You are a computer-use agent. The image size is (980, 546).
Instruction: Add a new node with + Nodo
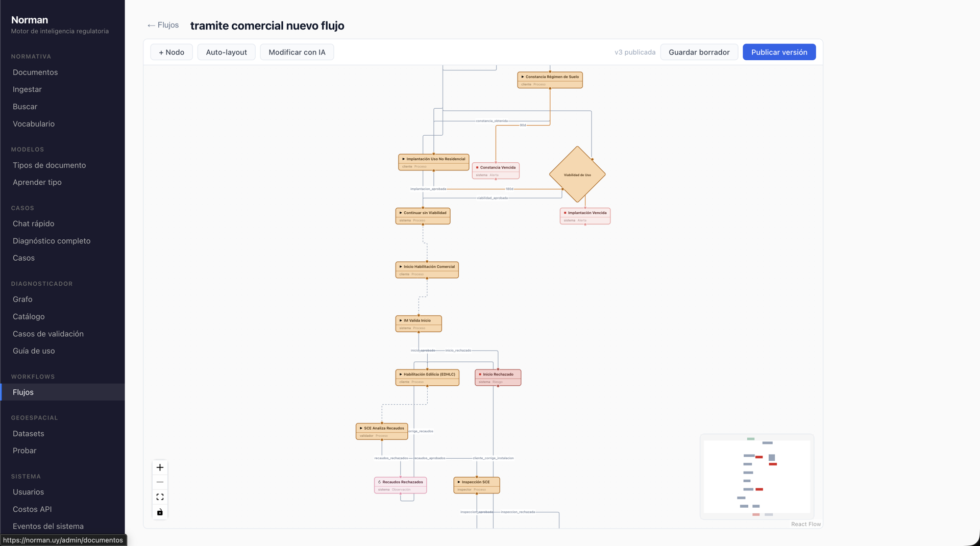click(x=171, y=52)
